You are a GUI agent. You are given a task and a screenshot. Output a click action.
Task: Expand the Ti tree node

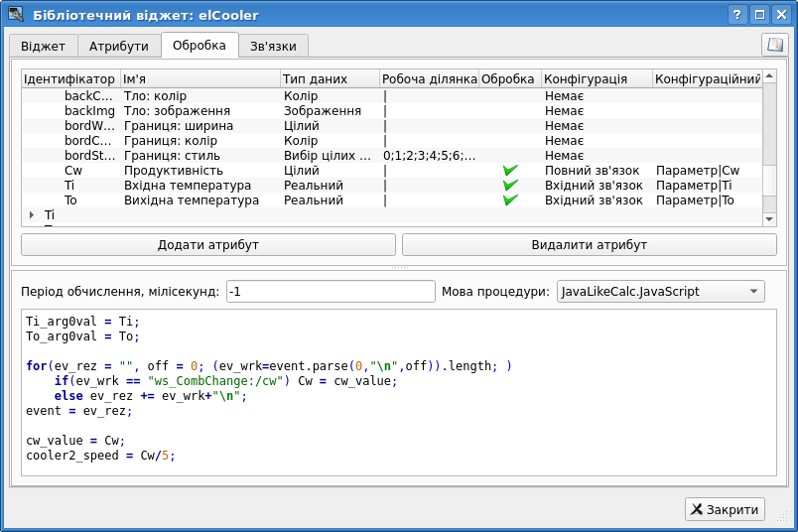pos(32,214)
